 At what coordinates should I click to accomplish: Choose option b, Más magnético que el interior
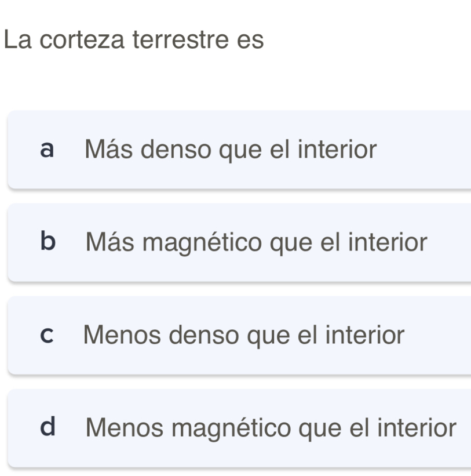[x=239, y=242]
